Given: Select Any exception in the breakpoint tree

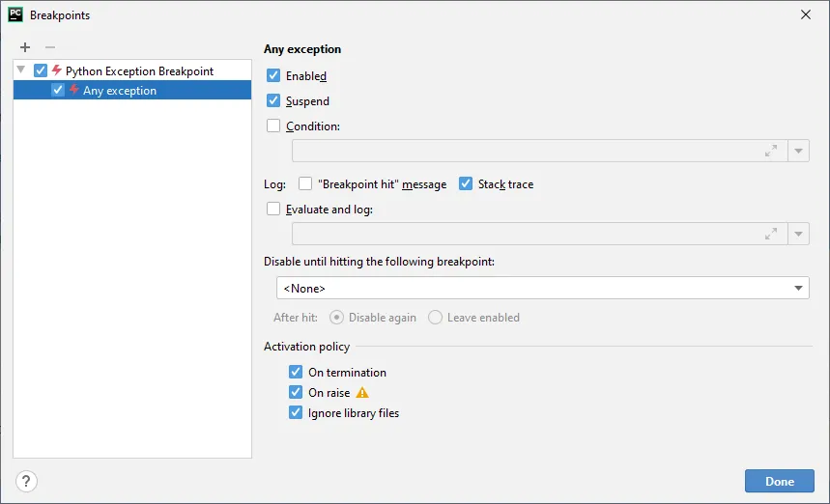Looking at the screenshot, I should [x=119, y=91].
